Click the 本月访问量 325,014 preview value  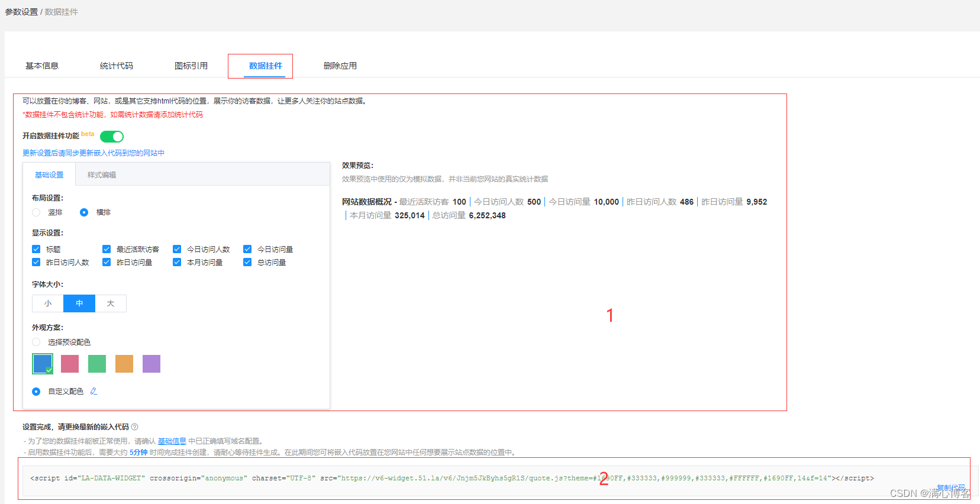click(x=387, y=215)
